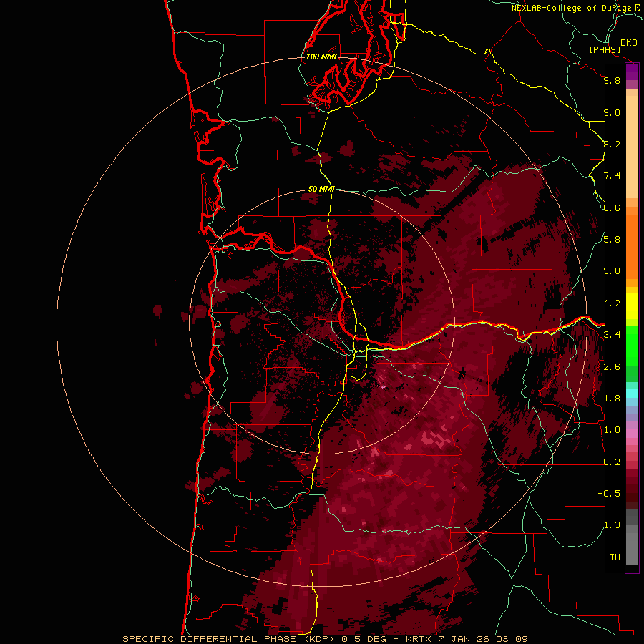644x644 pixels.
Task: Click the 7.4 value on the legend
Action: (x=612, y=176)
